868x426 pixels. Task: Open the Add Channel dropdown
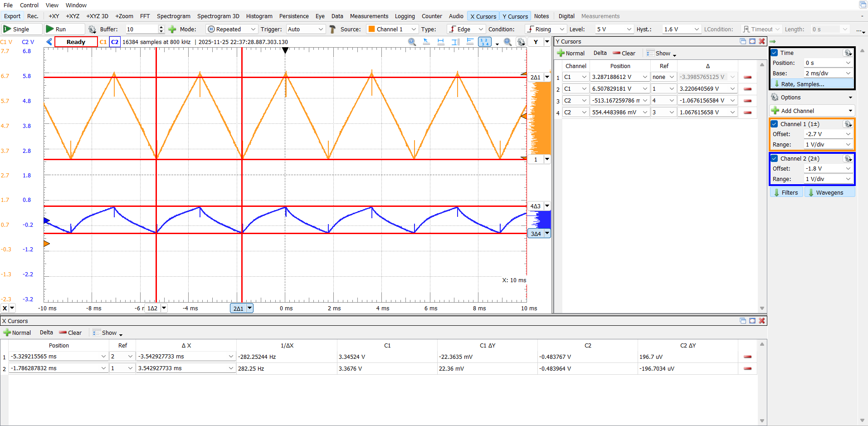850,111
